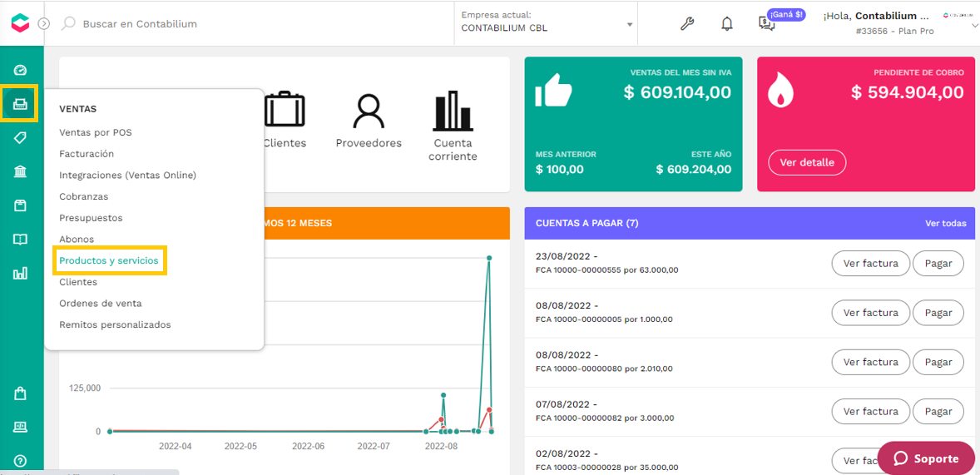Click the CUENTAS A PAGAR (7) header
Screen dimensions: 980x475
coord(587,223)
